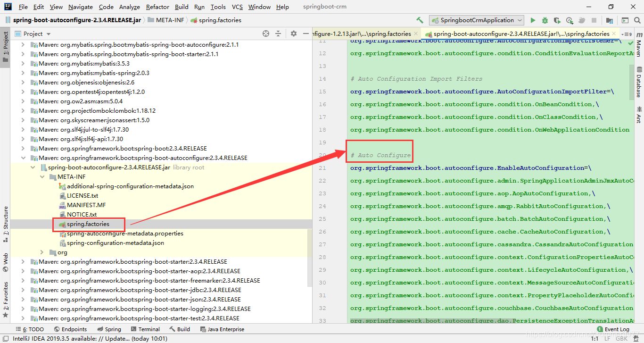Hide the Project panel using minus icon
The image size is (644, 343).
click(305, 33)
